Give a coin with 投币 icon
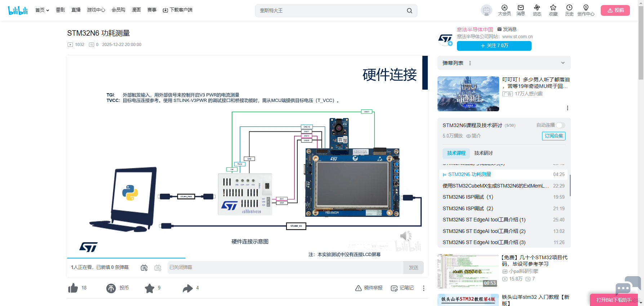 [x=111, y=288]
